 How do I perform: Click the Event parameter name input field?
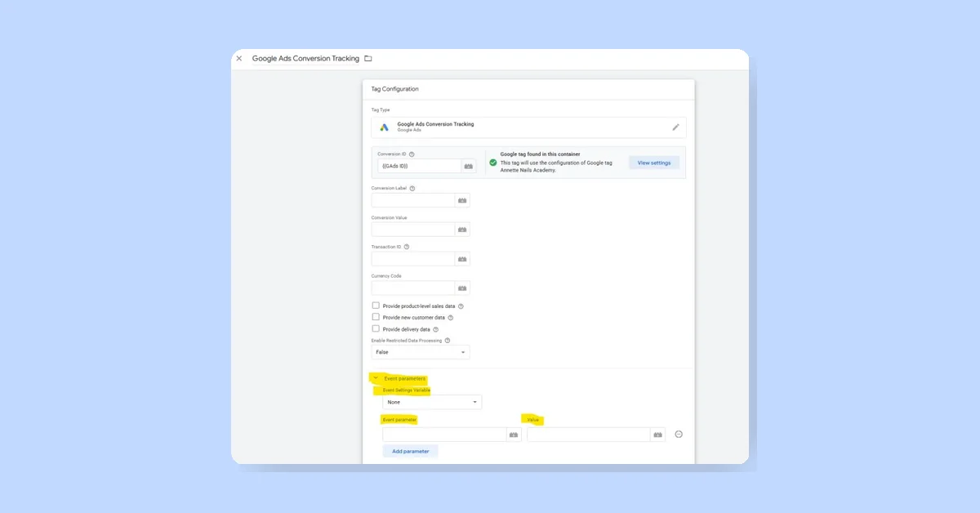pyautogui.click(x=445, y=435)
